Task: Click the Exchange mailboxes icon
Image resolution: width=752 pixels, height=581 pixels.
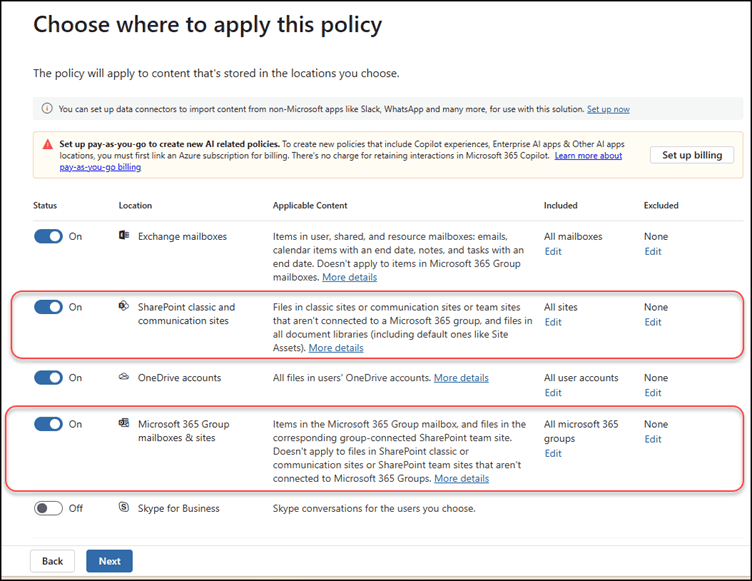Action: point(124,235)
